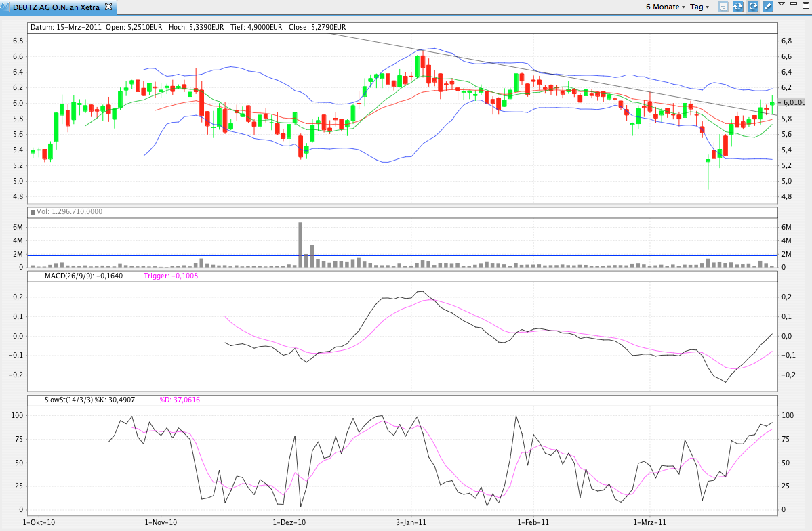Image resolution: width=812 pixels, height=531 pixels.
Task: Click the single-arrow reload icon
Action: 753,7
